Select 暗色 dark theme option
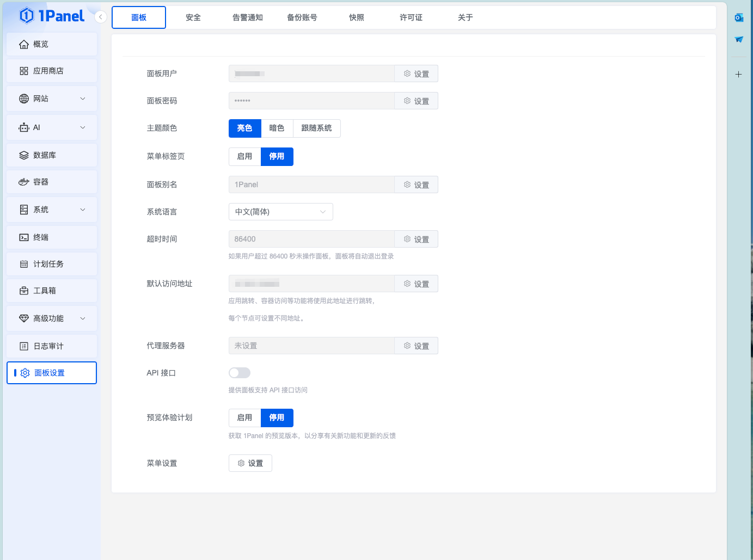 277,128
